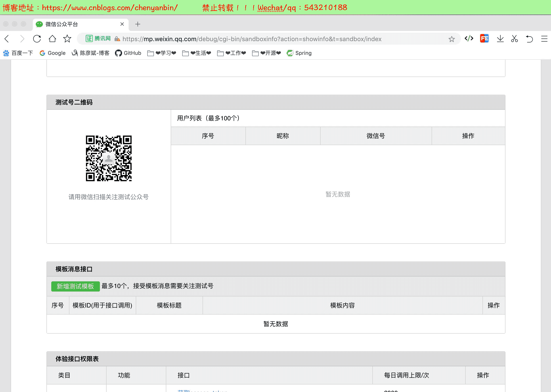Click the test account QR code

coord(109,158)
